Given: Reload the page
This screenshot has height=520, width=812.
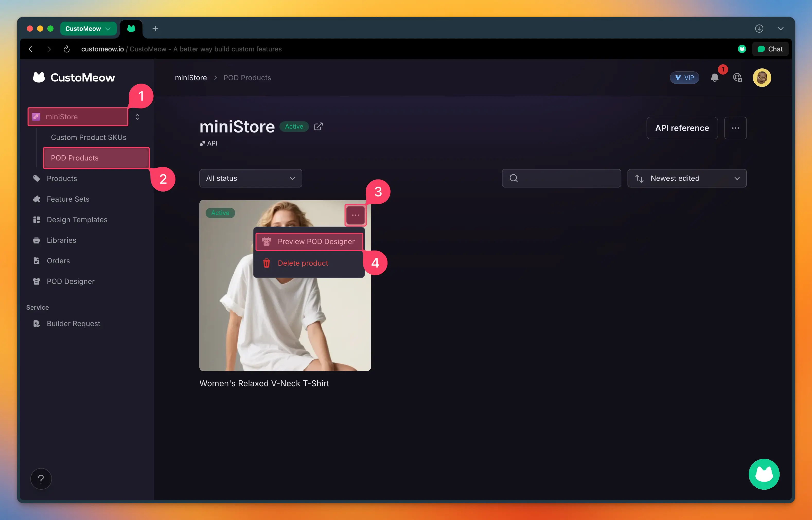Looking at the screenshot, I should pos(67,49).
